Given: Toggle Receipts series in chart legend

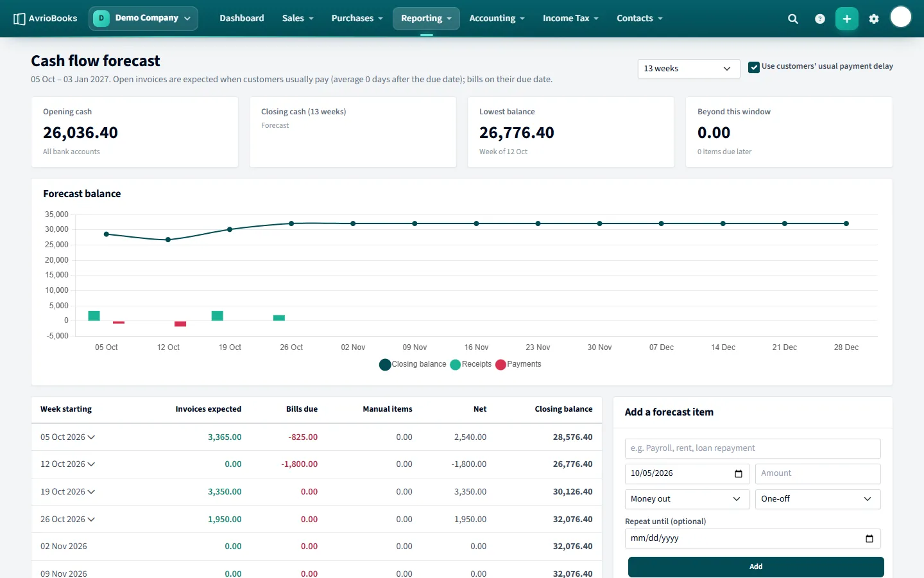Looking at the screenshot, I should 471,364.
